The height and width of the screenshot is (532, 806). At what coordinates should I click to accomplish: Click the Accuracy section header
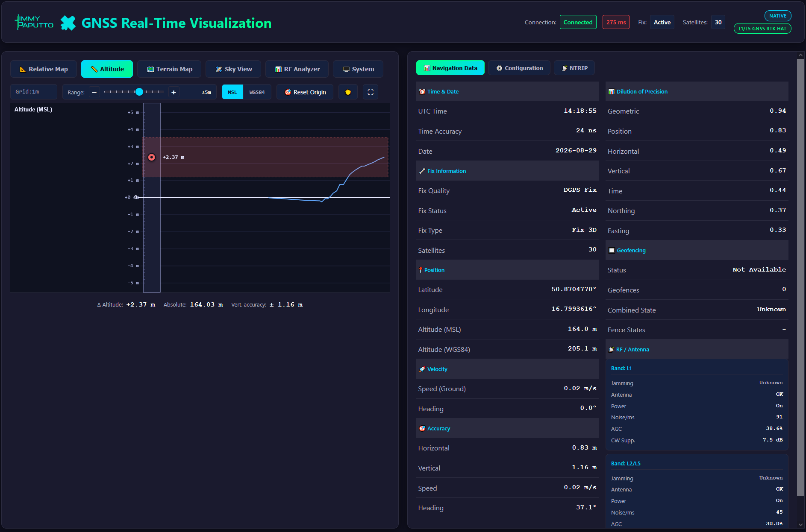pyautogui.click(x=507, y=428)
